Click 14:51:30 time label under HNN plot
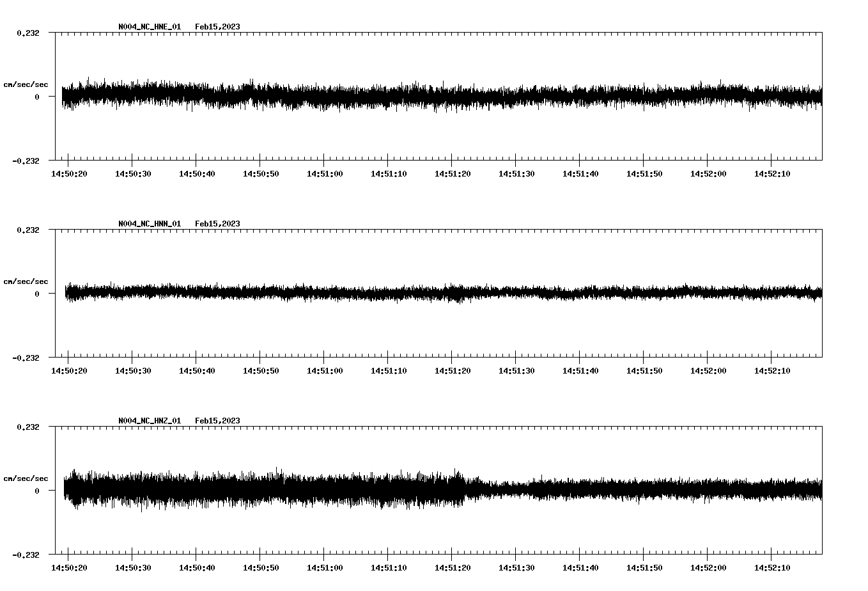 516,371
